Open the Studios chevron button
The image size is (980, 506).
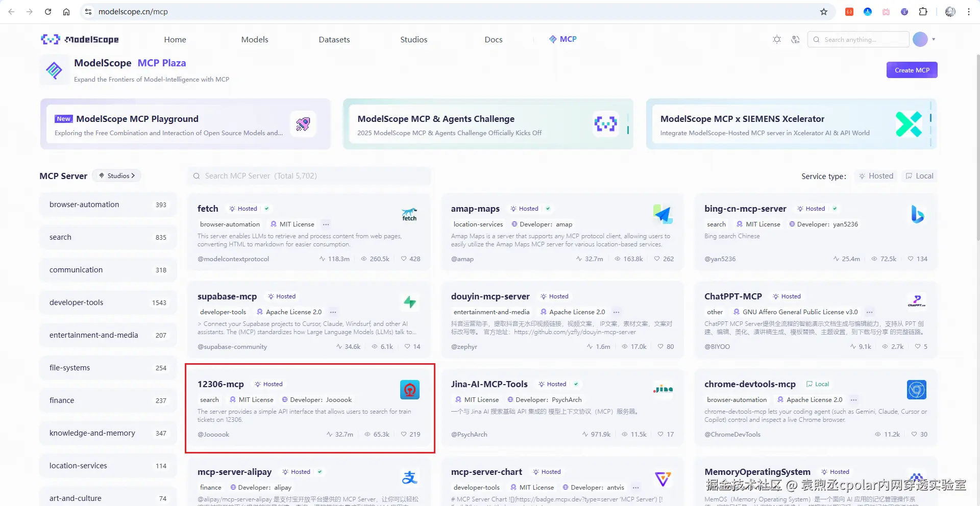117,175
